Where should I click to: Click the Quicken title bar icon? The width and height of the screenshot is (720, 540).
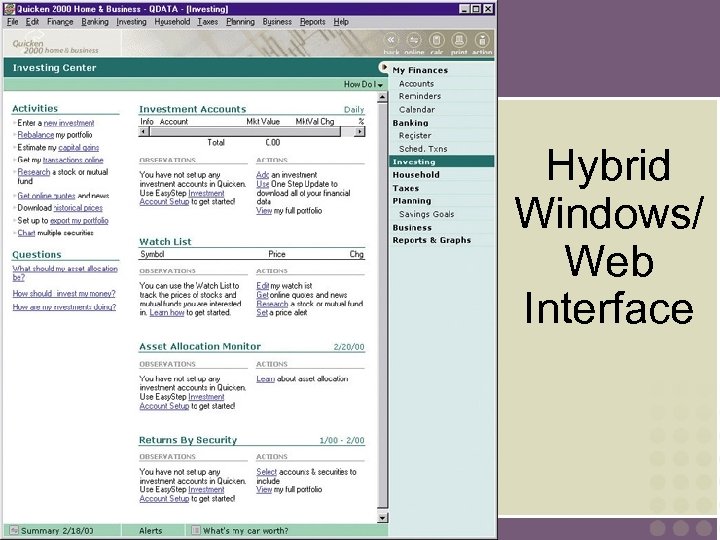pos(9,9)
